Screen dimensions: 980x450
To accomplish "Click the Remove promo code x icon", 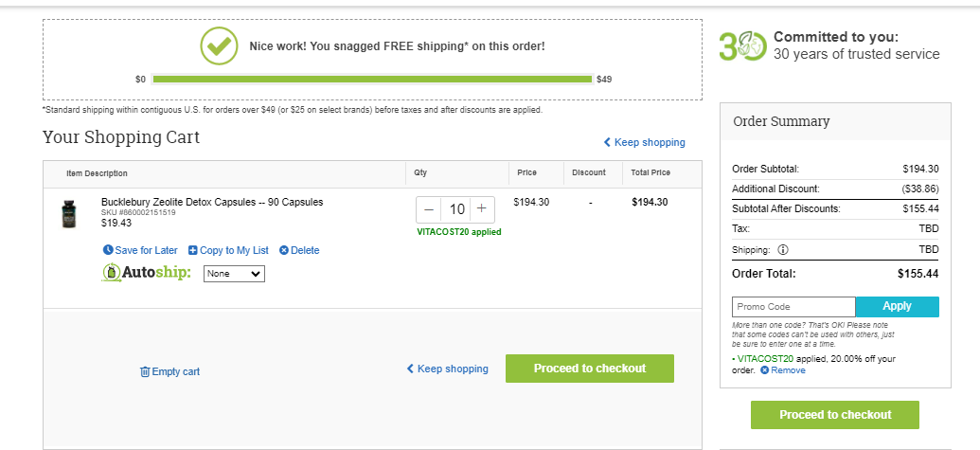I will click(764, 370).
